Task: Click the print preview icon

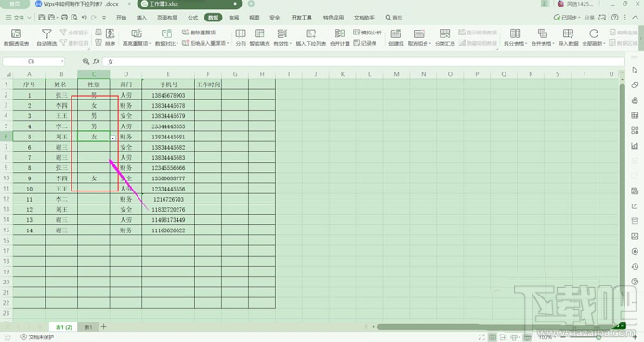Action: point(74,18)
